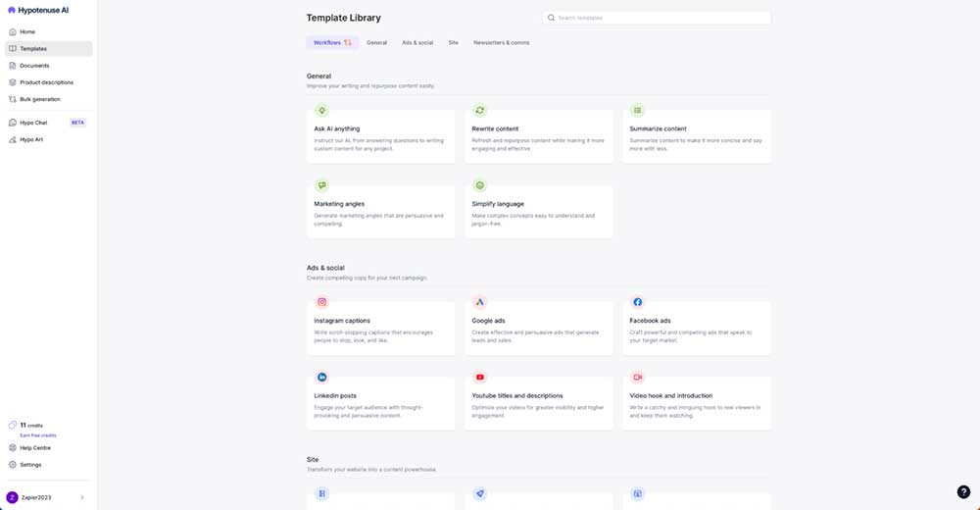
Task: Click the Documents icon in sidebar
Action: coord(13,65)
